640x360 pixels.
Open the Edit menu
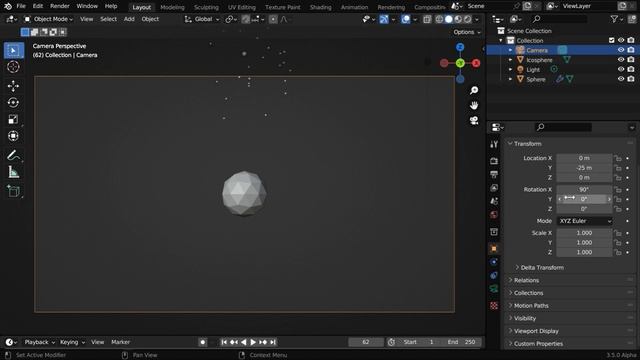point(38,6)
